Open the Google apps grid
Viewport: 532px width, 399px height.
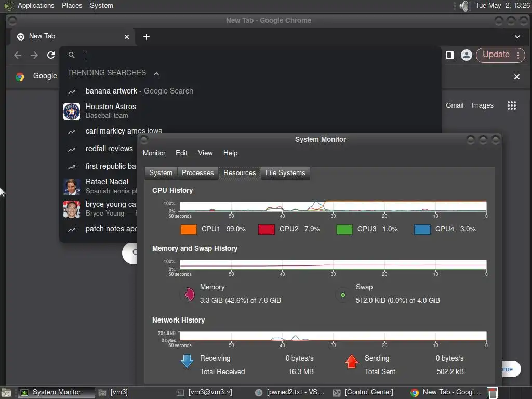pos(512,105)
